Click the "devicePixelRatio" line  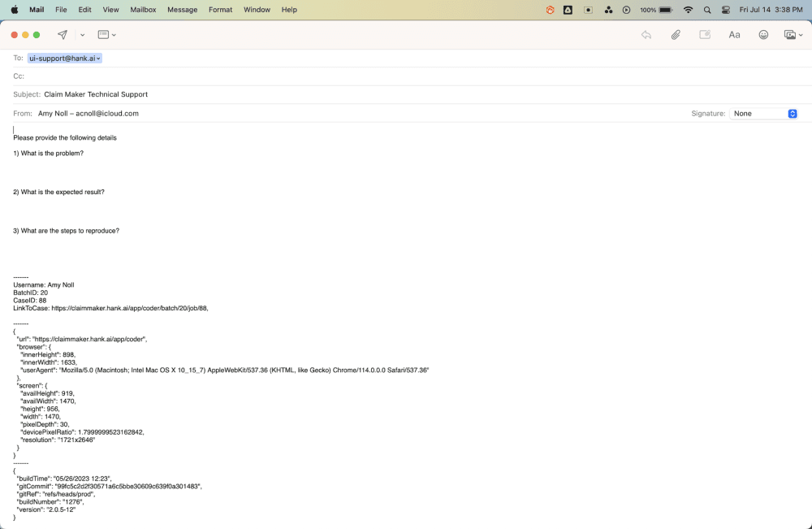point(82,432)
